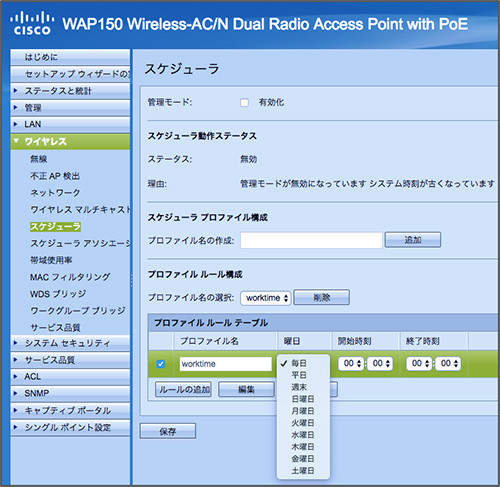This screenshot has height=487, width=500.
Task: Enable the 管理モード 有効化 checkbox
Action: coord(244,102)
